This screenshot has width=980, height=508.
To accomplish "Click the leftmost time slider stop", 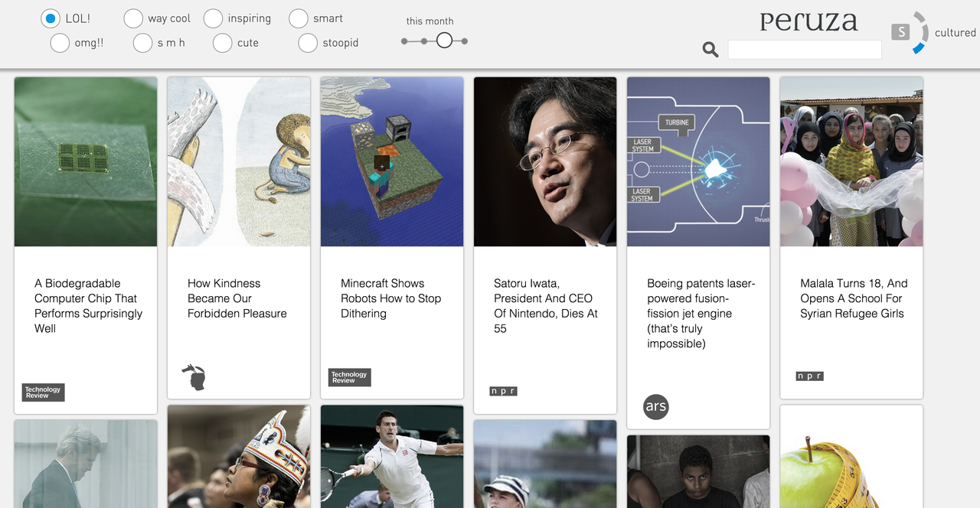I will pos(404,41).
